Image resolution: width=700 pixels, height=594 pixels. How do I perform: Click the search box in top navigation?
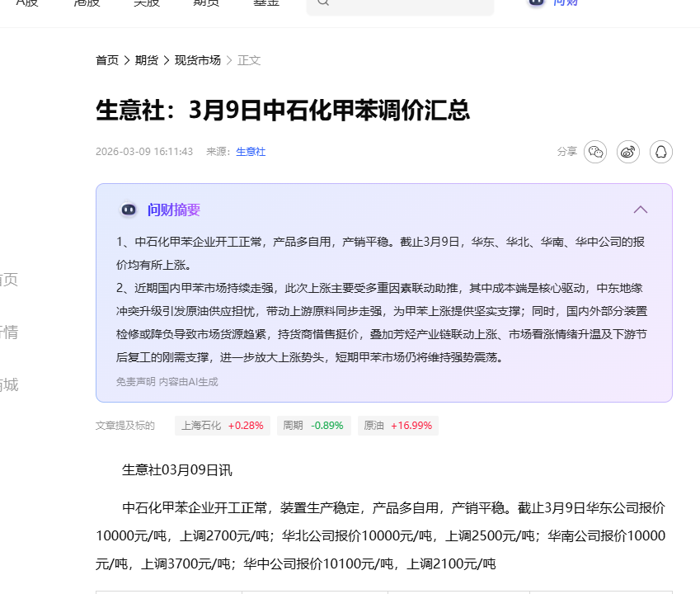(x=400, y=4)
